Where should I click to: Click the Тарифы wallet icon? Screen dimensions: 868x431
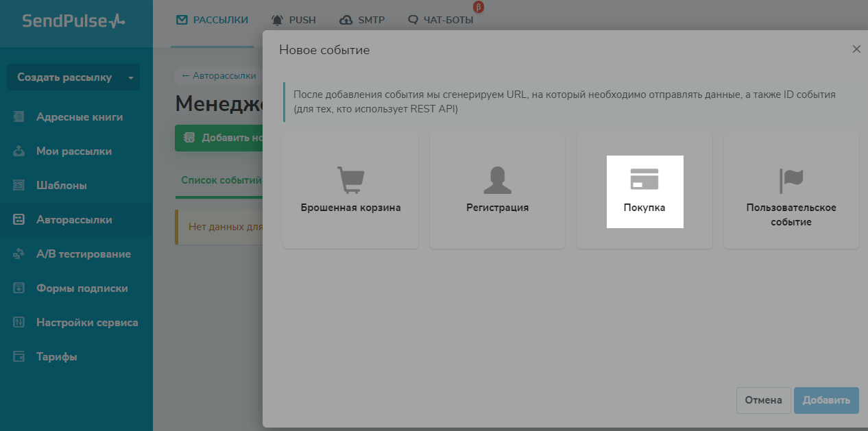tap(19, 357)
